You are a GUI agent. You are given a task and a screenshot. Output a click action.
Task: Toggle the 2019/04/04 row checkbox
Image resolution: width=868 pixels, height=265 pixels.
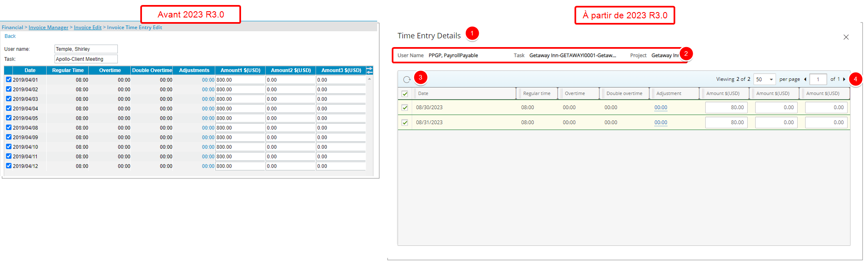(x=9, y=108)
